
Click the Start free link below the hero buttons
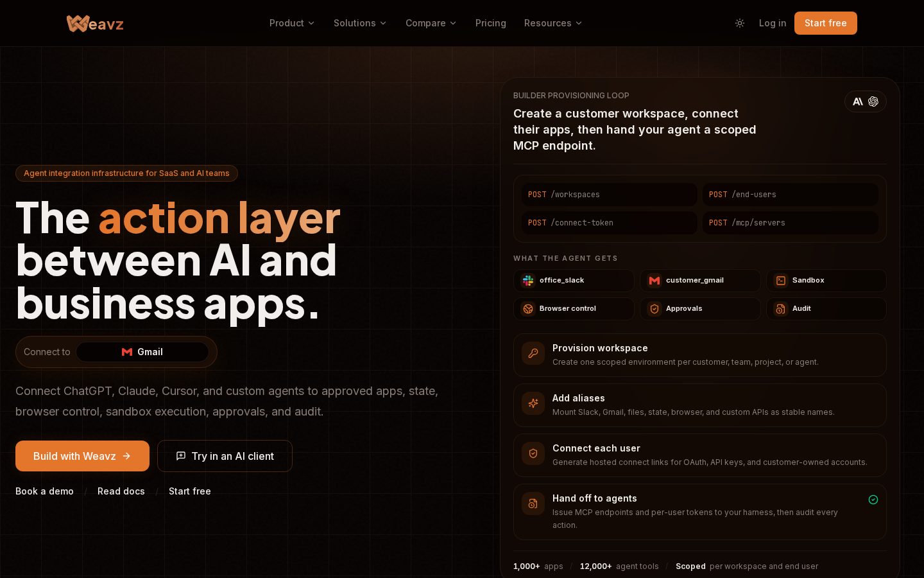click(190, 491)
